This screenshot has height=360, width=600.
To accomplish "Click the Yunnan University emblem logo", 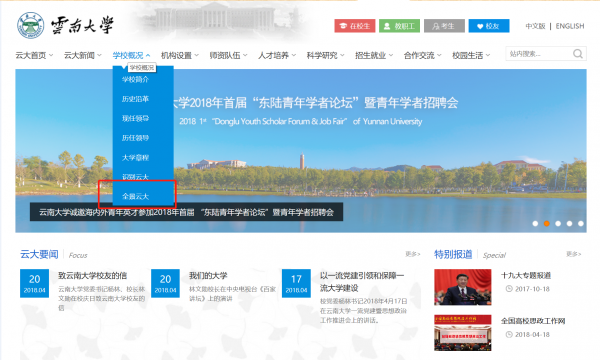I will (31, 26).
